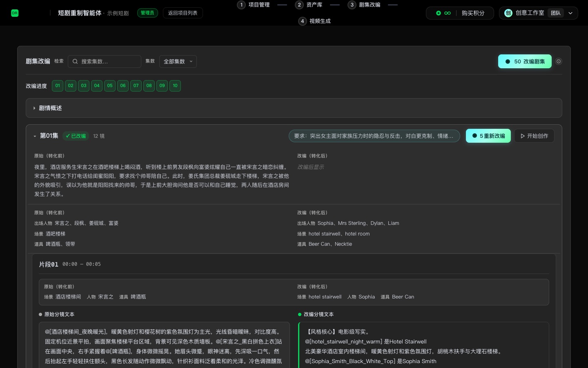The height and width of the screenshot is (368, 588).
Task: Click the 原始分镜文本 text box
Action: click(164, 345)
